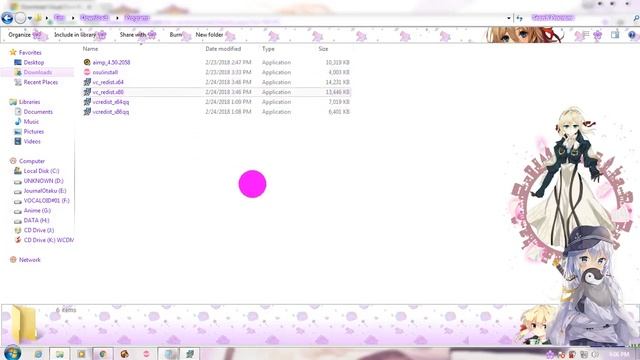Sort files by the Size column

(323, 49)
